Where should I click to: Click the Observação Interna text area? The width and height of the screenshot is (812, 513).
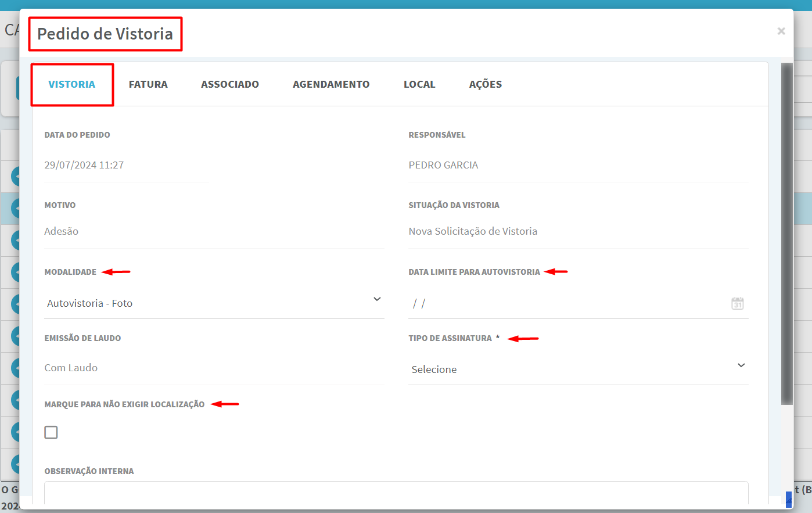(x=396, y=493)
